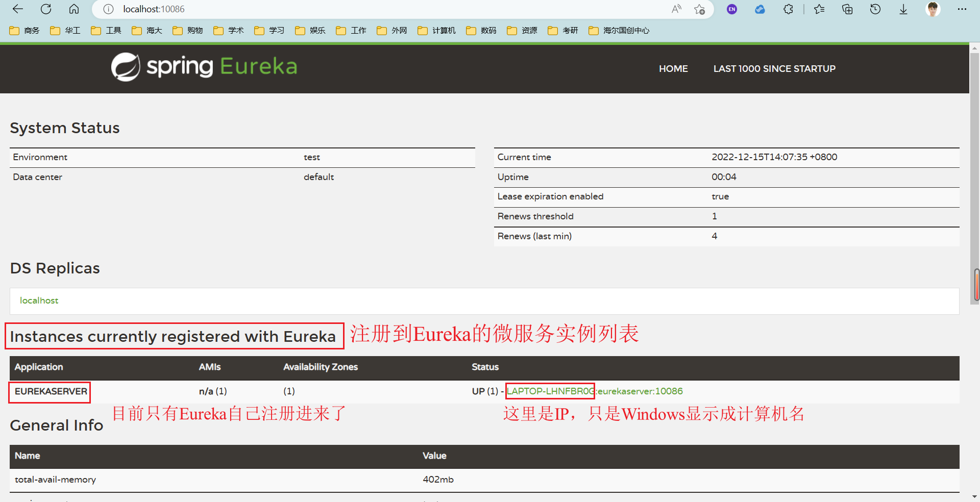This screenshot has width=980, height=502.
Task: Click the browser home icon
Action: tap(74, 9)
